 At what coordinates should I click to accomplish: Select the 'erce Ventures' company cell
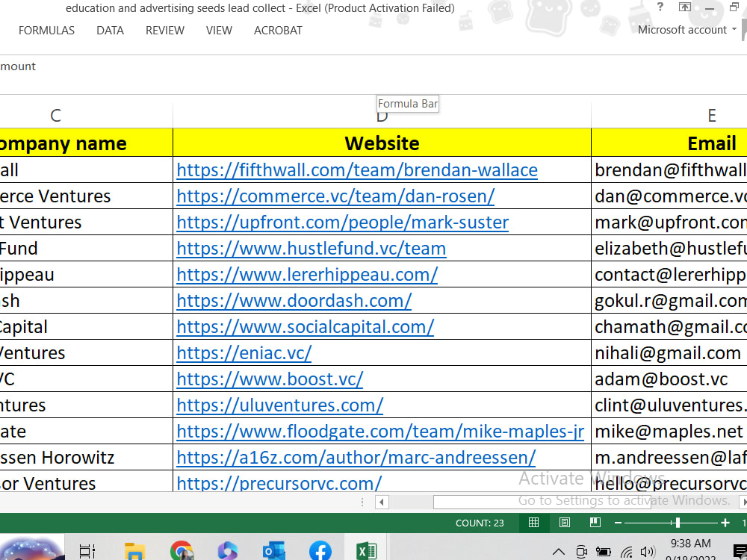pyautogui.click(x=86, y=196)
